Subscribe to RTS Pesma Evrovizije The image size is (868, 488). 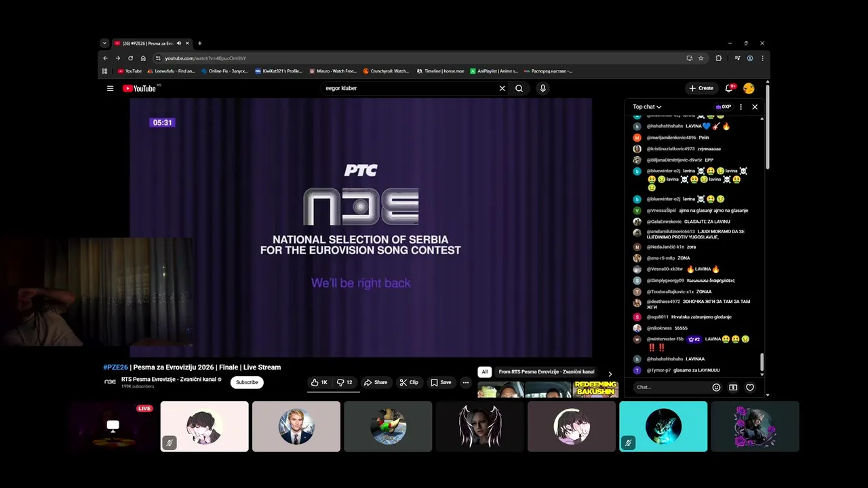[x=247, y=382]
